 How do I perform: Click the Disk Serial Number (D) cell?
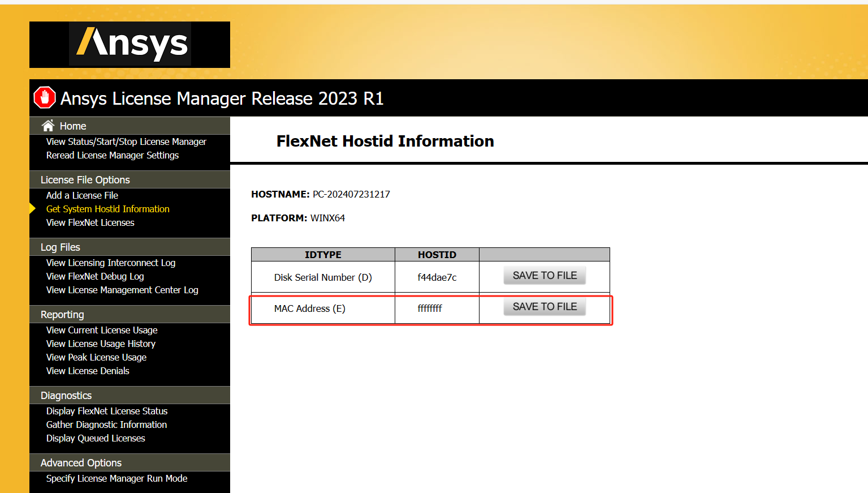[323, 277]
